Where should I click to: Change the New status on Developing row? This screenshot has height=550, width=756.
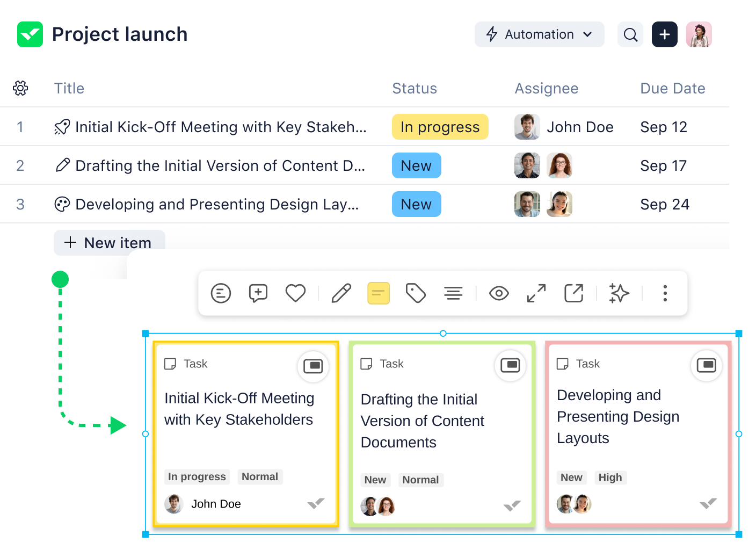coord(417,204)
